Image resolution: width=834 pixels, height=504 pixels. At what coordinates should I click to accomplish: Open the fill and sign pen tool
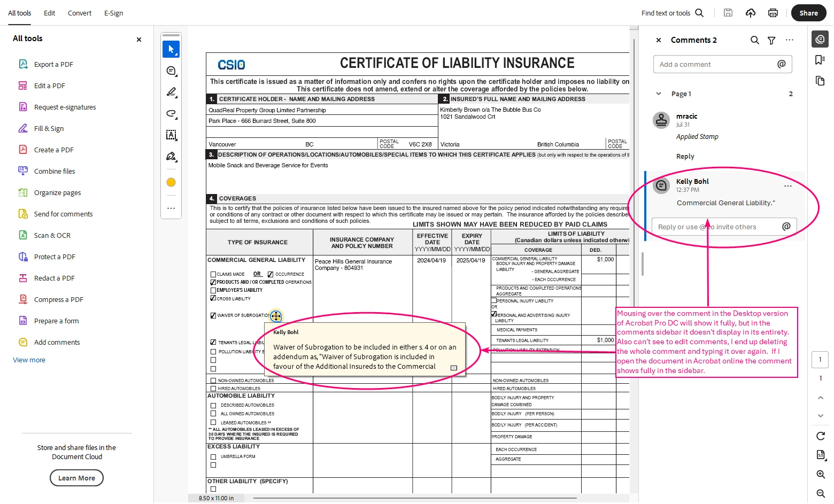pos(171,156)
